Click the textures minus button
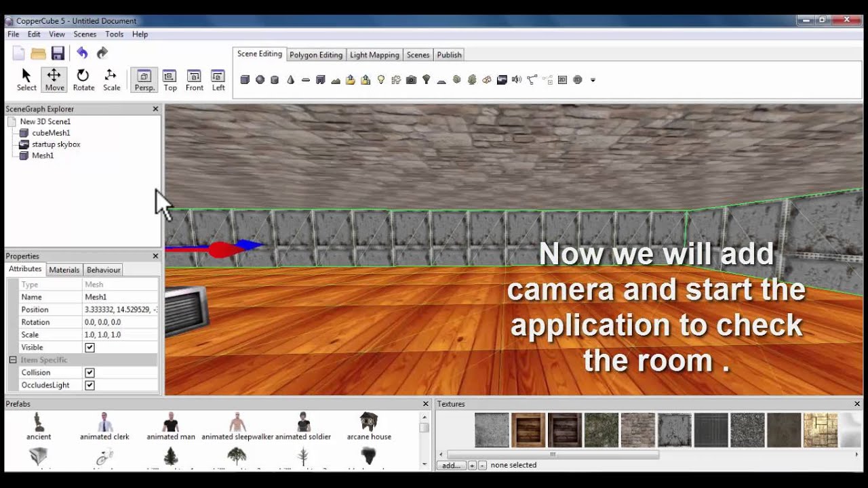 tap(482, 466)
